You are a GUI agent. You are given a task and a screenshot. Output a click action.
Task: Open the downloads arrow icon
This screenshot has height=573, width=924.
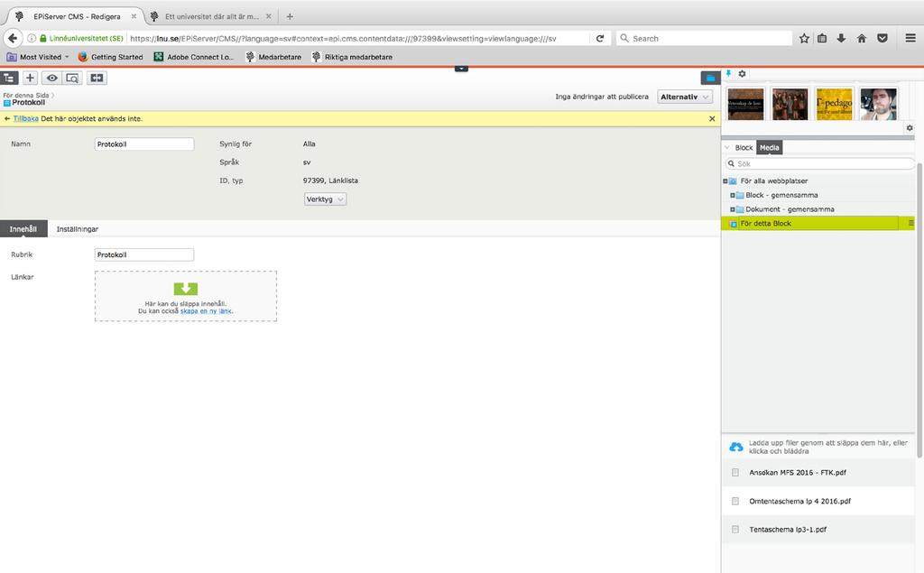[x=842, y=38]
